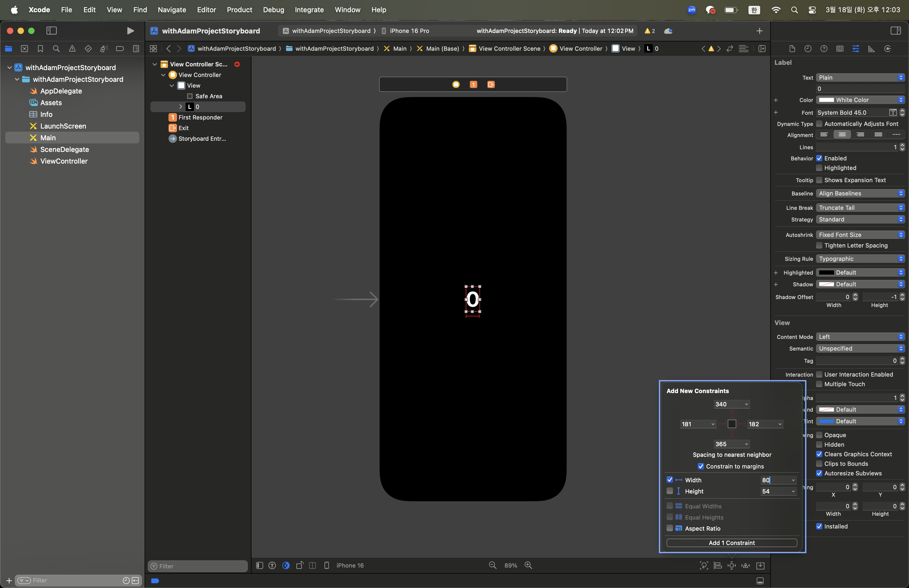Screen dimensions: 909x588
Task: Check the Height constraint checkbox
Action: (670, 491)
